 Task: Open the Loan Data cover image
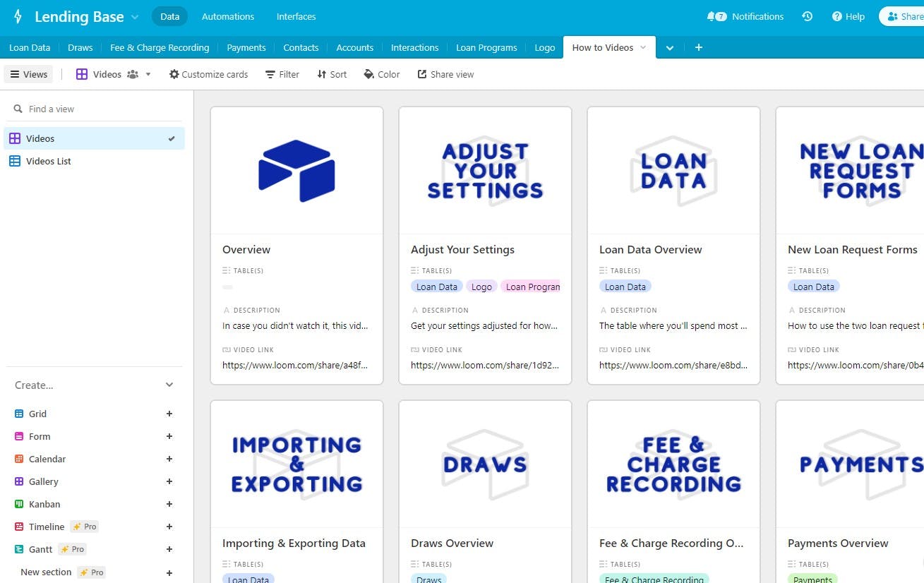pos(674,171)
